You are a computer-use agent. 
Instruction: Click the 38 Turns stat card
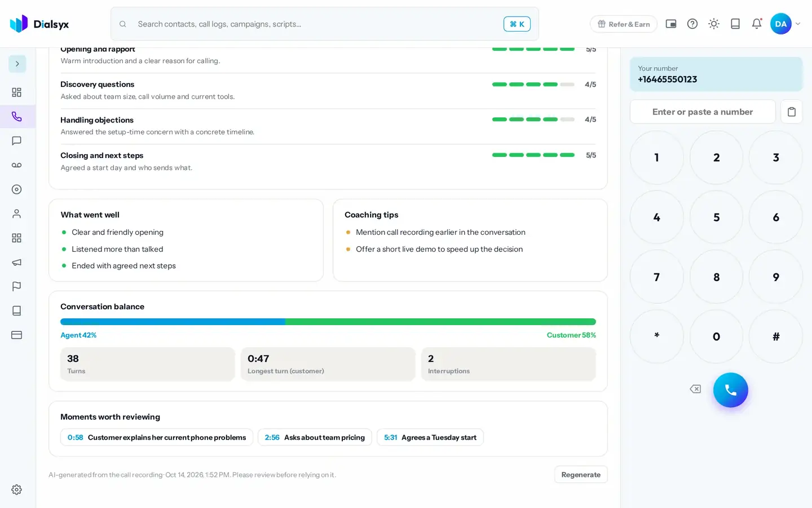coord(148,364)
